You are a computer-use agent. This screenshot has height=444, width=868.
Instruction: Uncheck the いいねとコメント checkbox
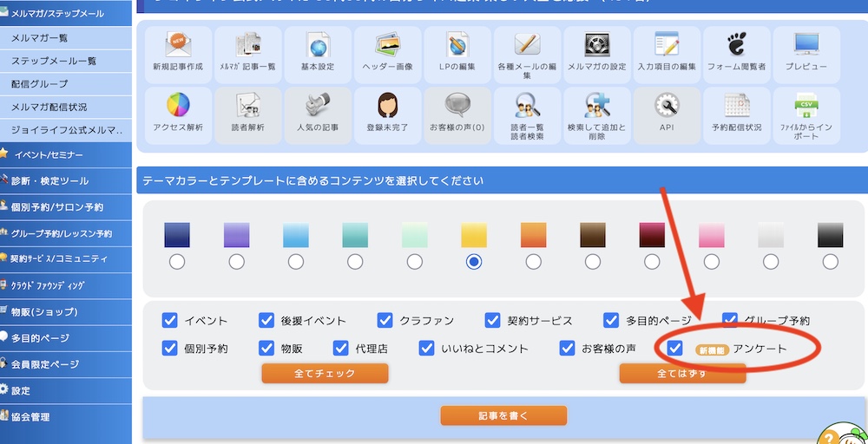pos(426,348)
